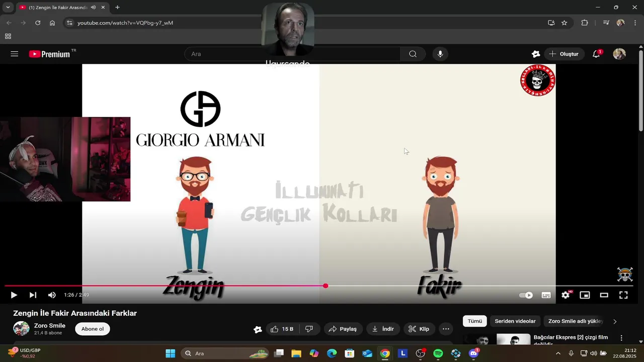644x362 pixels.
Task: Open Spotify from taskbar
Action: point(438,353)
